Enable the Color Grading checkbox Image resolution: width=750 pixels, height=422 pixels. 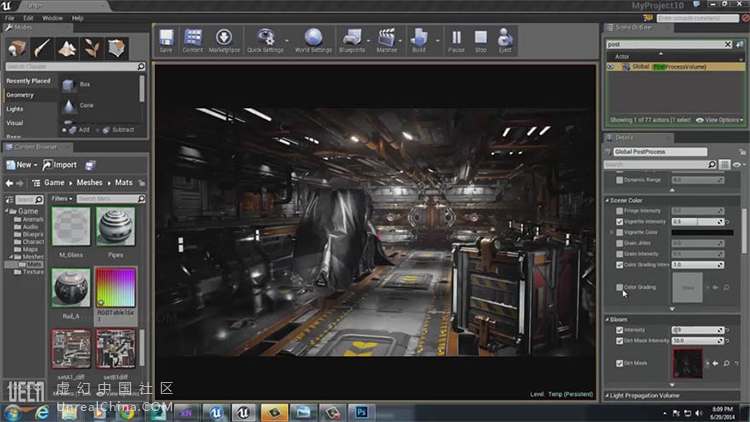tap(619, 287)
